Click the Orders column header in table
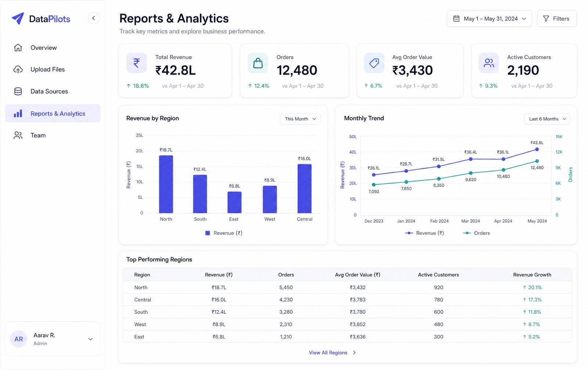 [286, 275]
